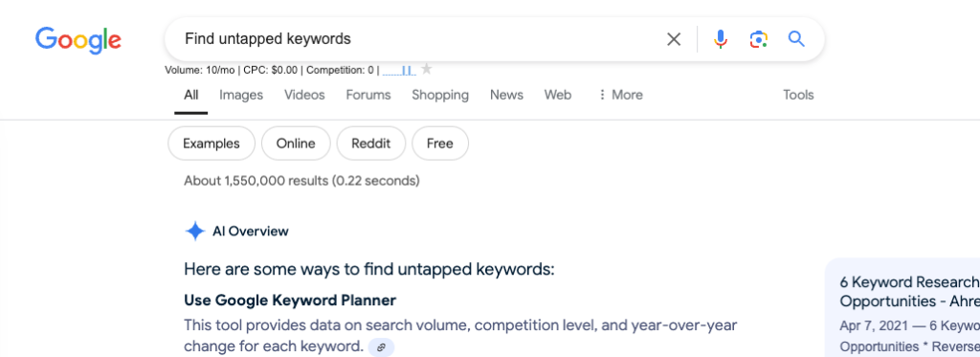
Task: Apply the Reddit filter chip
Action: pyautogui.click(x=371, y=144)
